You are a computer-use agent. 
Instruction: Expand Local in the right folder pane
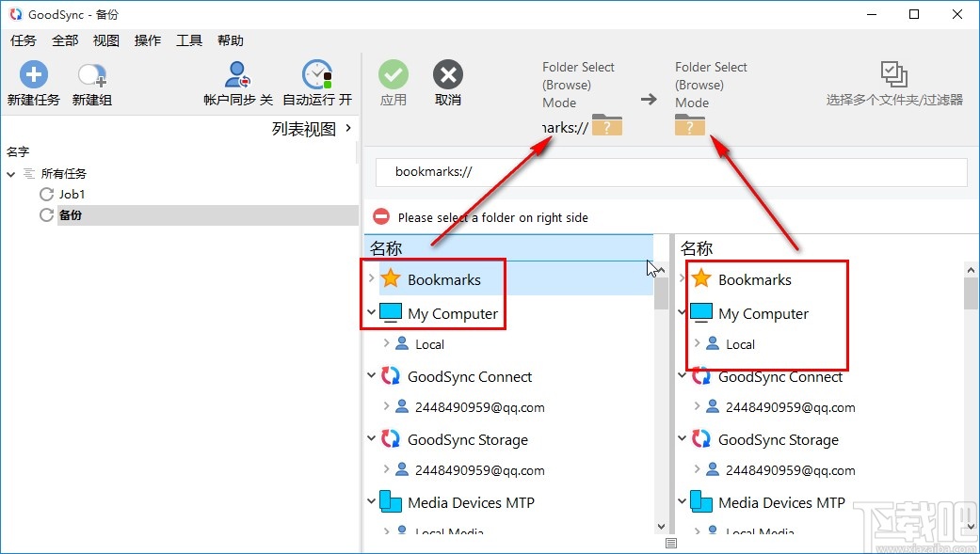click(x=697, y=343)
